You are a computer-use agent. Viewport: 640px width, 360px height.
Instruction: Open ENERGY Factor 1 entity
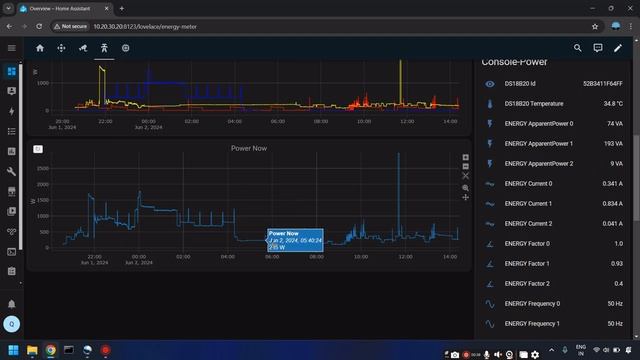coord(553,264)
